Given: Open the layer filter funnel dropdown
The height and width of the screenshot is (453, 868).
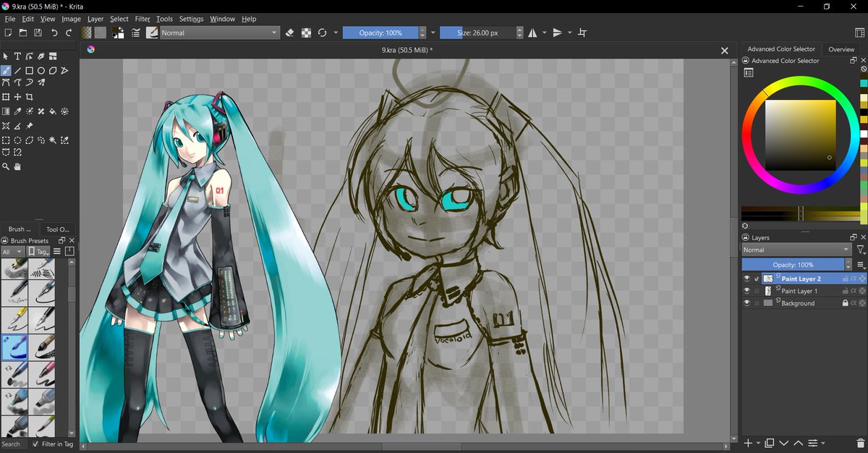Looking at the screenshot, I should point(860,250).
